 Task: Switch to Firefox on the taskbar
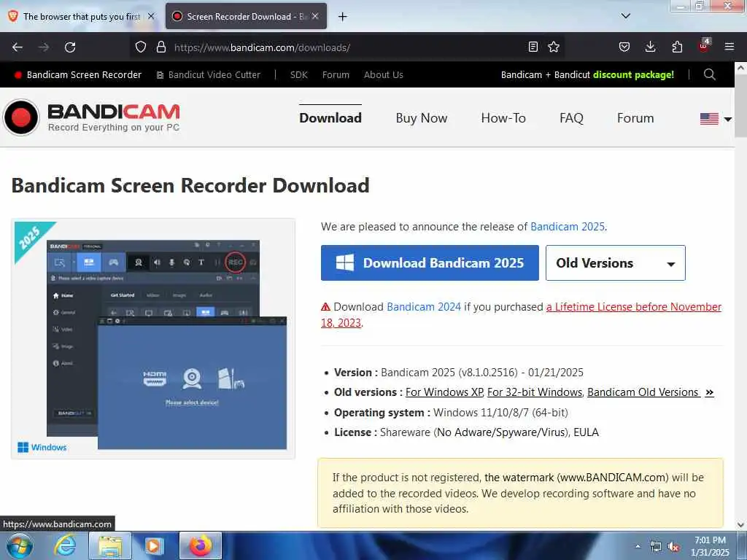[201, 545]
